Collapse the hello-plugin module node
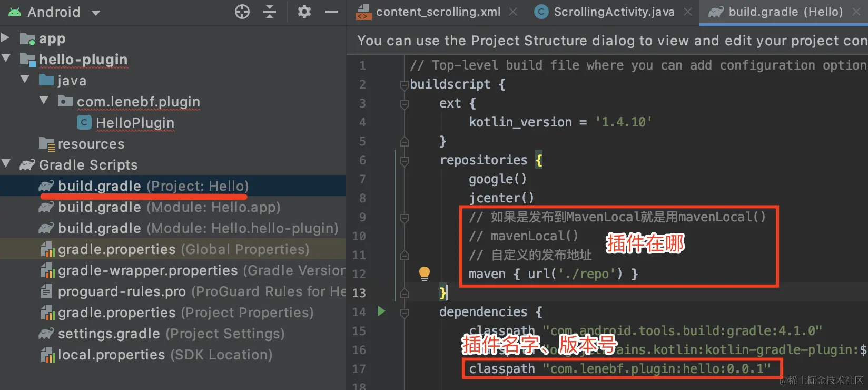Image resolution: width=868 pixels, height=390 pixels. pos(6,58)
